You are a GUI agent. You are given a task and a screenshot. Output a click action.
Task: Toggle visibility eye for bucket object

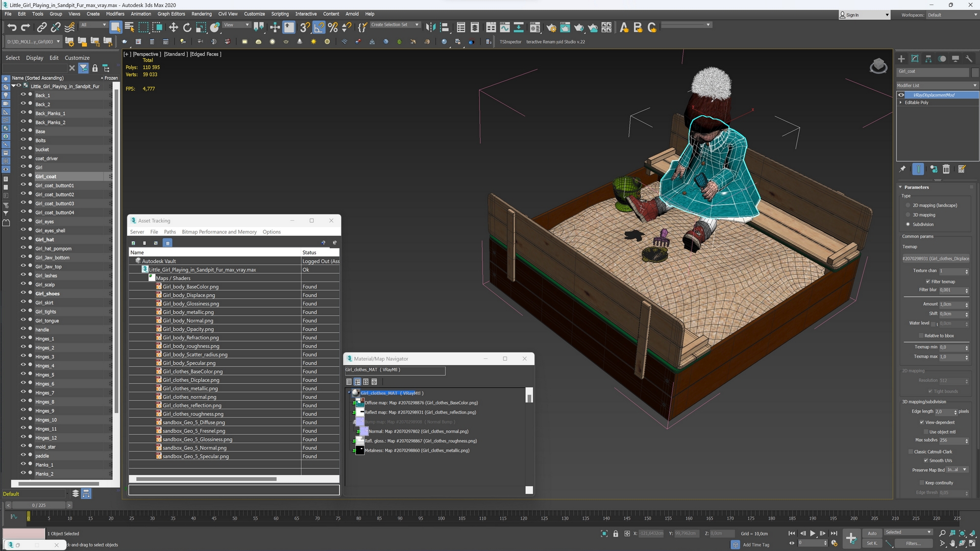(23, 149)
